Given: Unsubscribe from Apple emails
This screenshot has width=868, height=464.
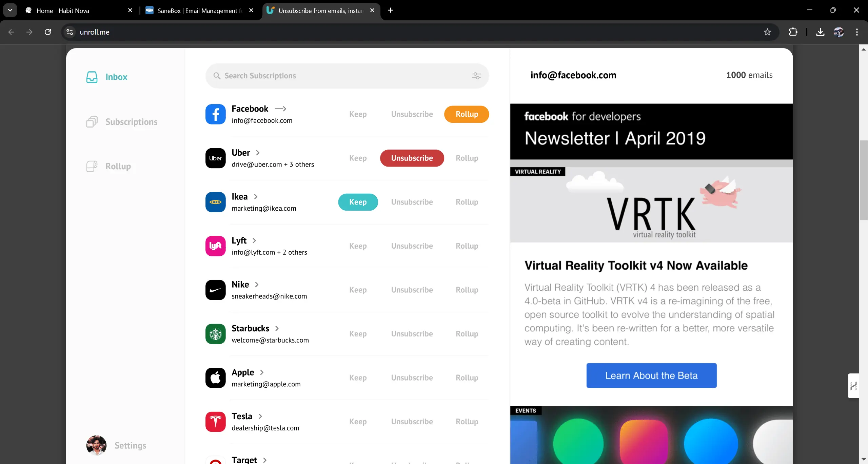Looking at the screenshot, I should tap(412, 378).
